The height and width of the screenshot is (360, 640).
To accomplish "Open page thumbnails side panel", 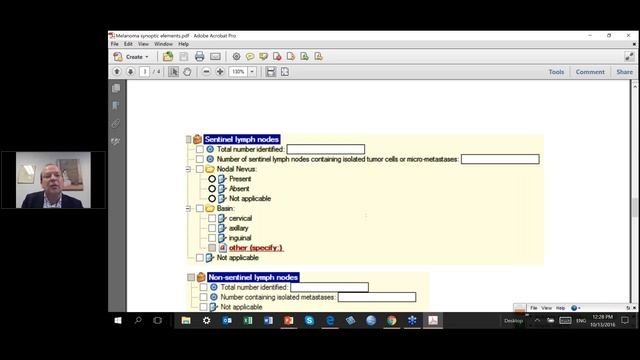I will [116, 88].
